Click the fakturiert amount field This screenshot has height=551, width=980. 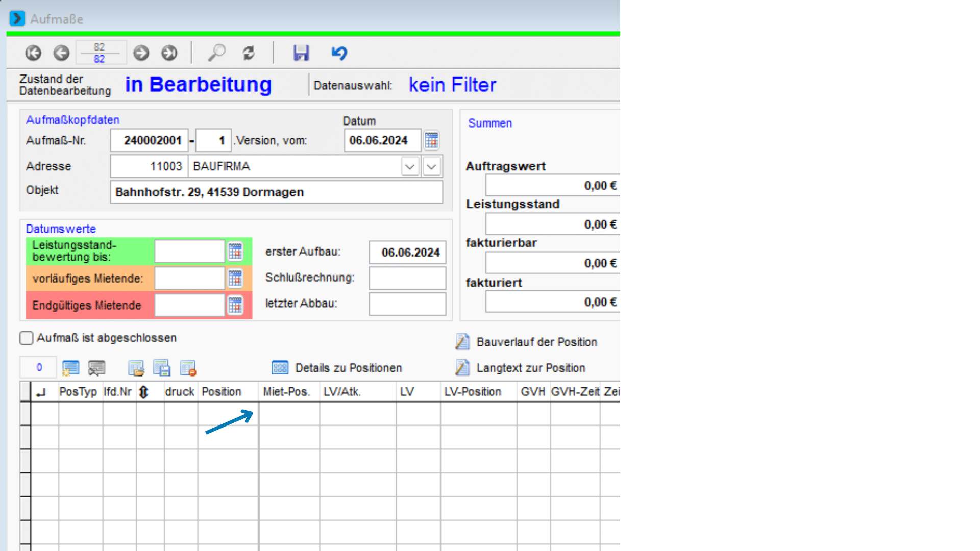click(x=553, y=302)
